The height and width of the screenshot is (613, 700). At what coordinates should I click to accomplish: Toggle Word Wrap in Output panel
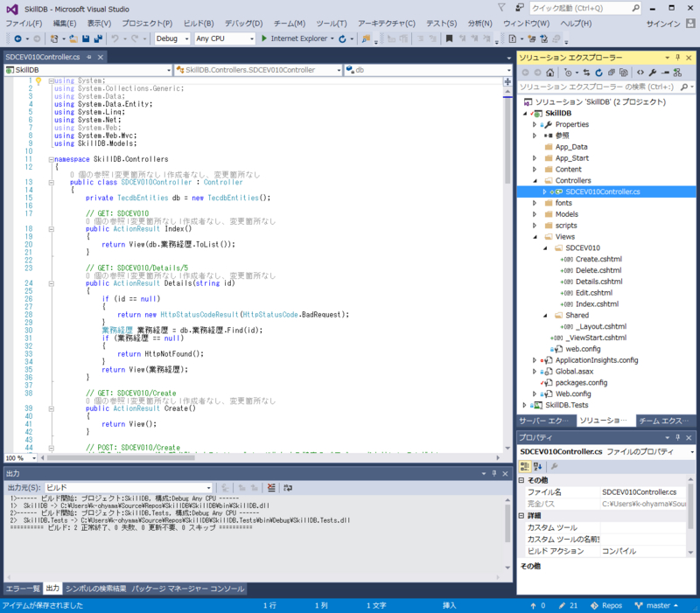point(288,488)
